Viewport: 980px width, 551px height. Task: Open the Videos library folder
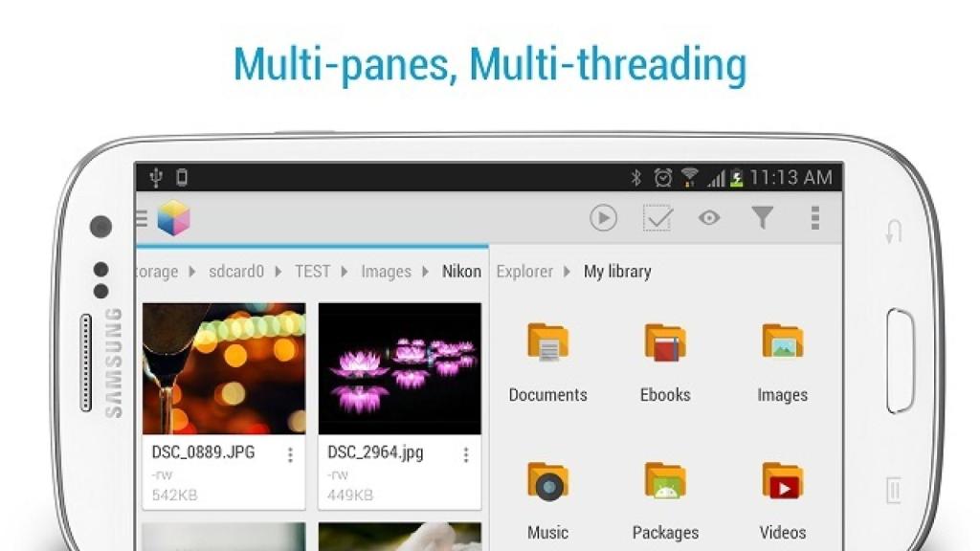[783, 482]
